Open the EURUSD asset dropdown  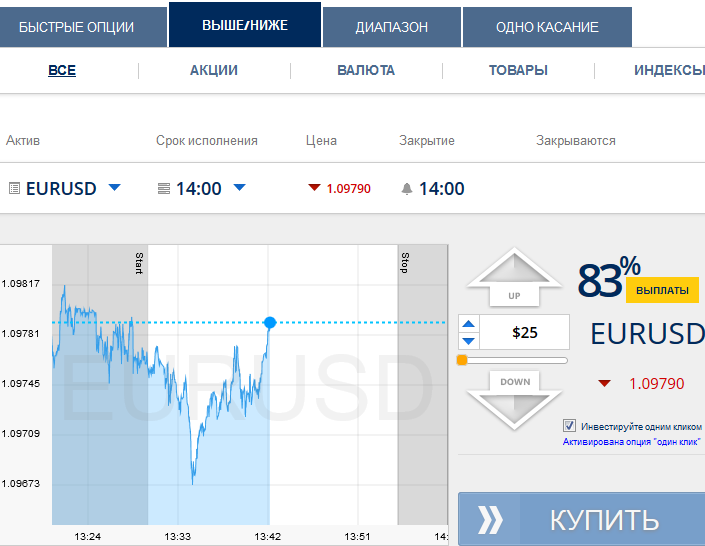tap(115, 188)
